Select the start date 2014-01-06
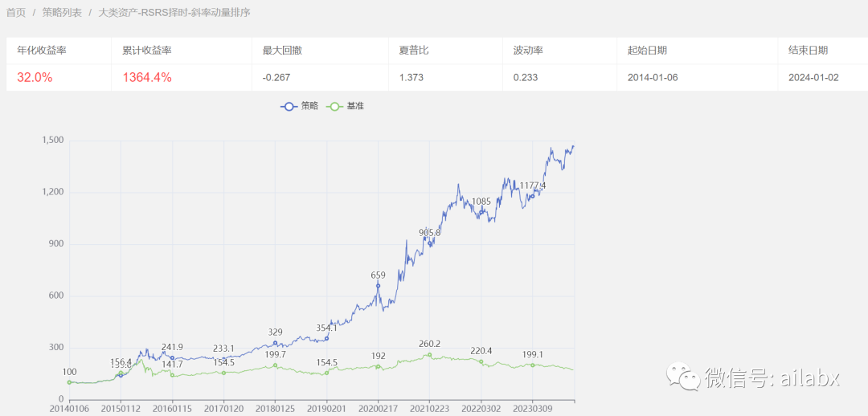Image resolution: width=868 pixels, height=416 pixels. [x=653, y=78]
